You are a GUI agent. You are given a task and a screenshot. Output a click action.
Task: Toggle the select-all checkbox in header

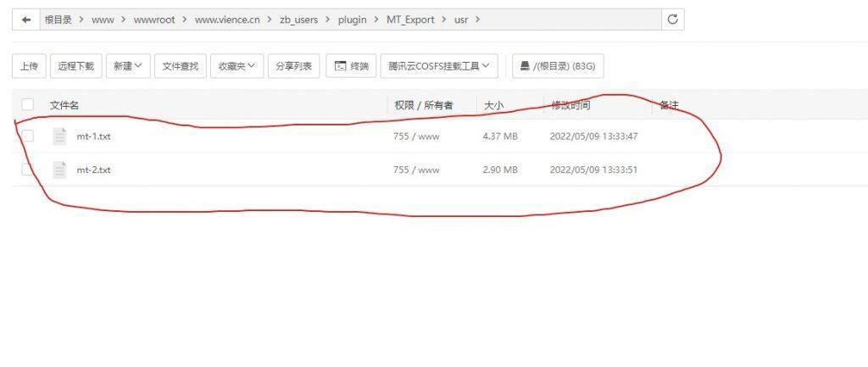click(x=28, y=105)
